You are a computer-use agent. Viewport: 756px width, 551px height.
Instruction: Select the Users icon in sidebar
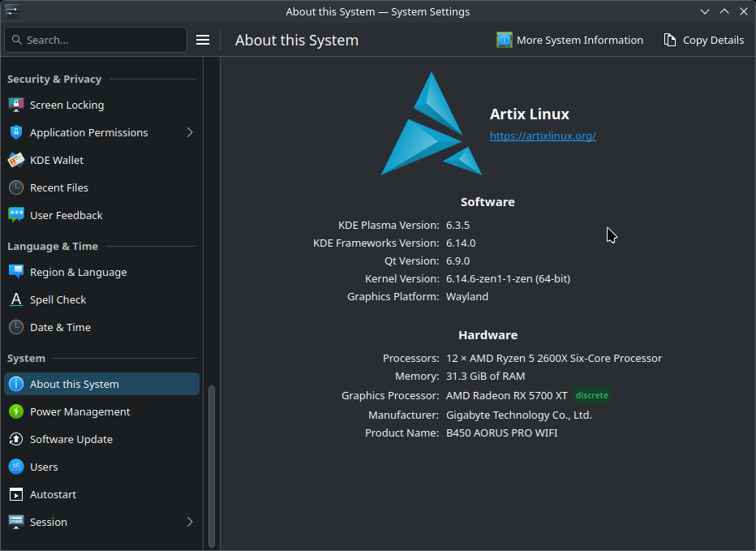[x=16, y=467]
